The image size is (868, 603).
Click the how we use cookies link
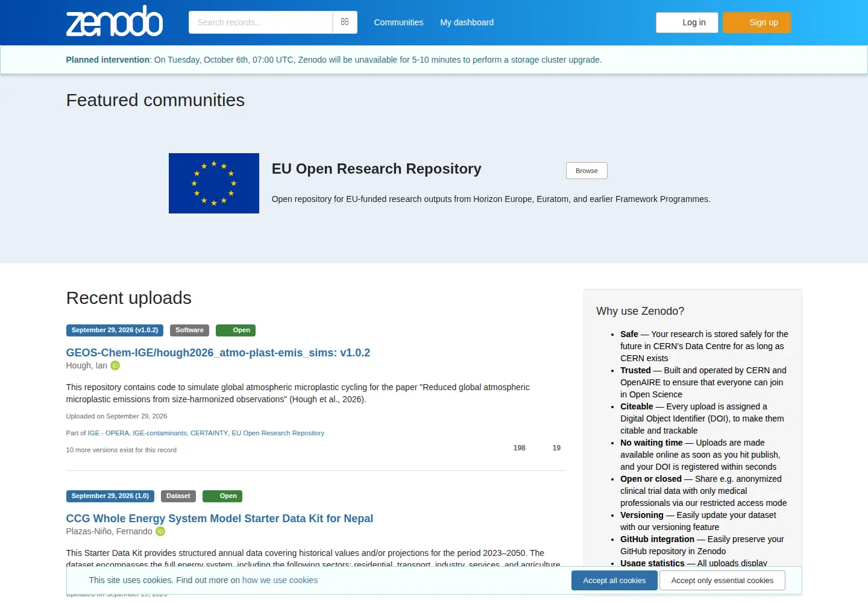[280, 580]
